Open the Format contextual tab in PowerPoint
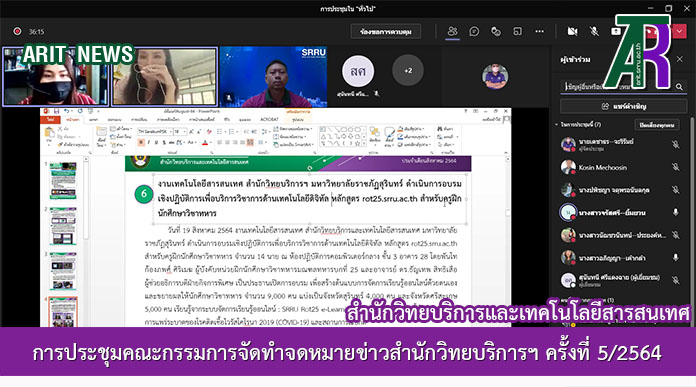 [298, 119]
